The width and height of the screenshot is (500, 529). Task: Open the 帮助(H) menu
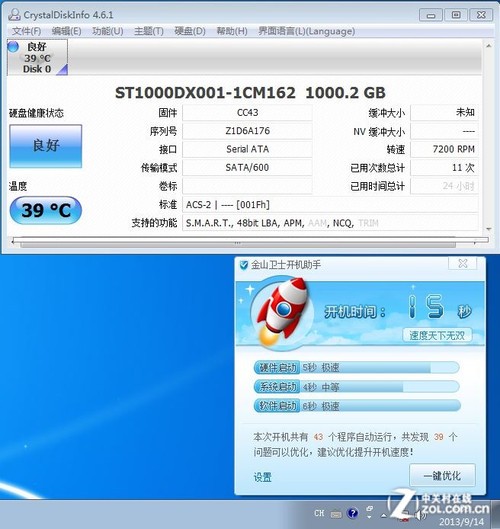click(x=232, y=31)
